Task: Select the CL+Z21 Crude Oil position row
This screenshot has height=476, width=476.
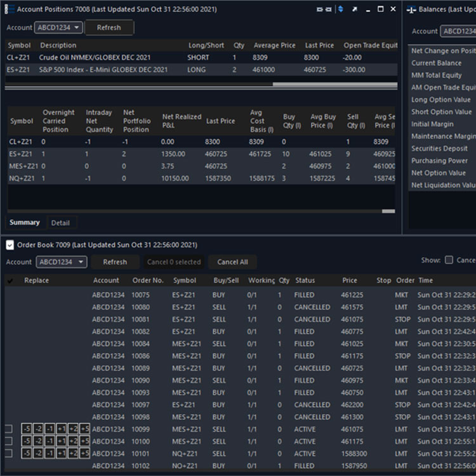Action: [x=201, y=57]
